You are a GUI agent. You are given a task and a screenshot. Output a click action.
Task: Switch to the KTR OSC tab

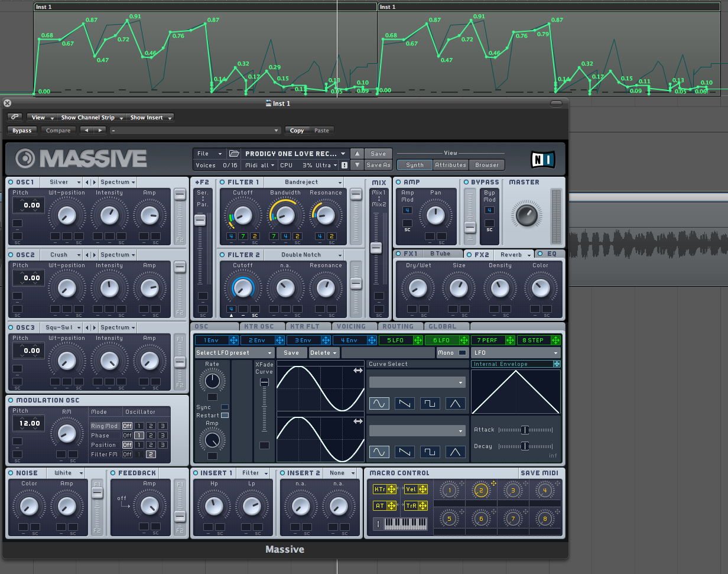(x=262, y=326)
